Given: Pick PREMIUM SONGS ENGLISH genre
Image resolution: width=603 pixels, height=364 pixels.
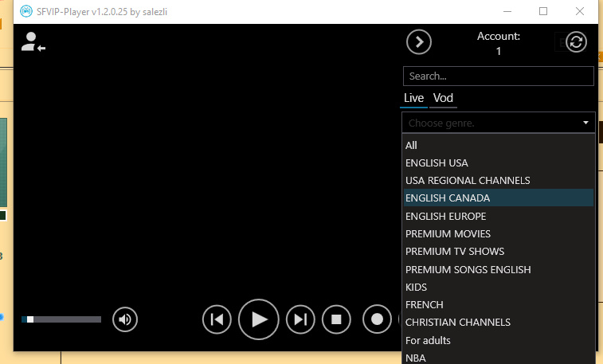Looking at the screenshot, I should coord(499,269).
